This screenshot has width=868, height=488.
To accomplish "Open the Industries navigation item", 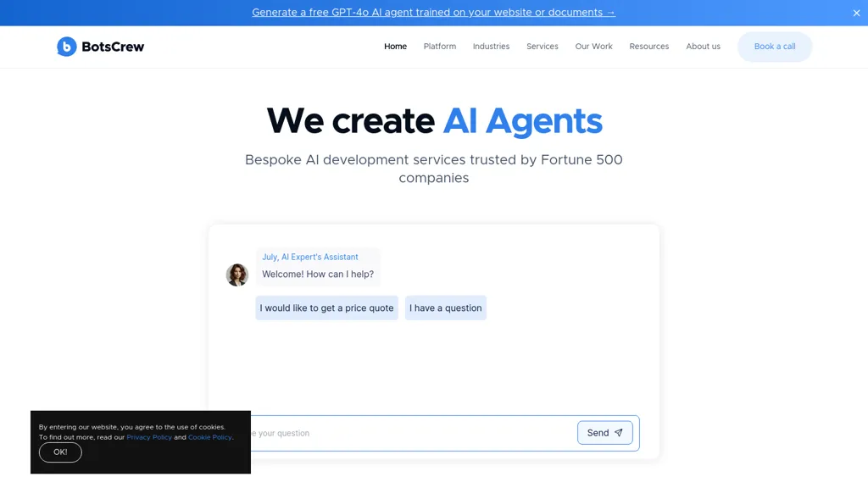I will 491,47.
